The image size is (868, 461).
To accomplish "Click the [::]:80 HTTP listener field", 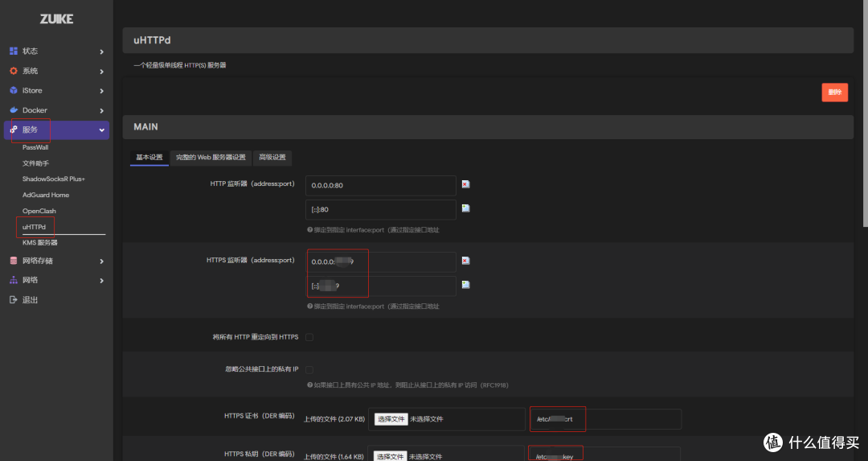I will point(381,209).
